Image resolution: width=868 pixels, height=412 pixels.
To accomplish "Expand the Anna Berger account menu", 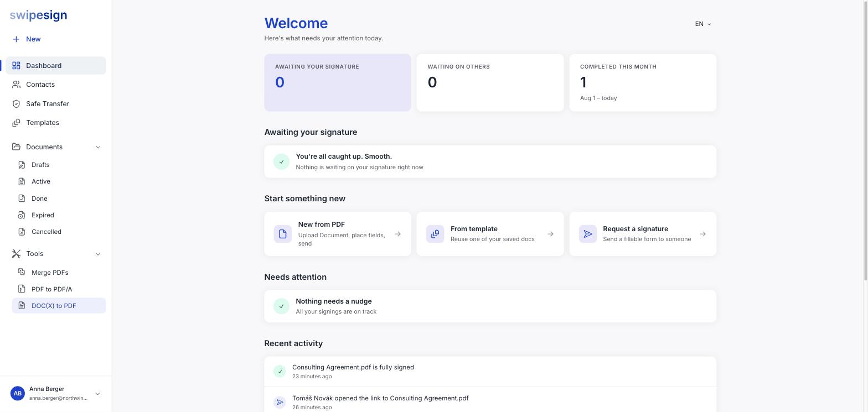I will click(x=97, y=394).
